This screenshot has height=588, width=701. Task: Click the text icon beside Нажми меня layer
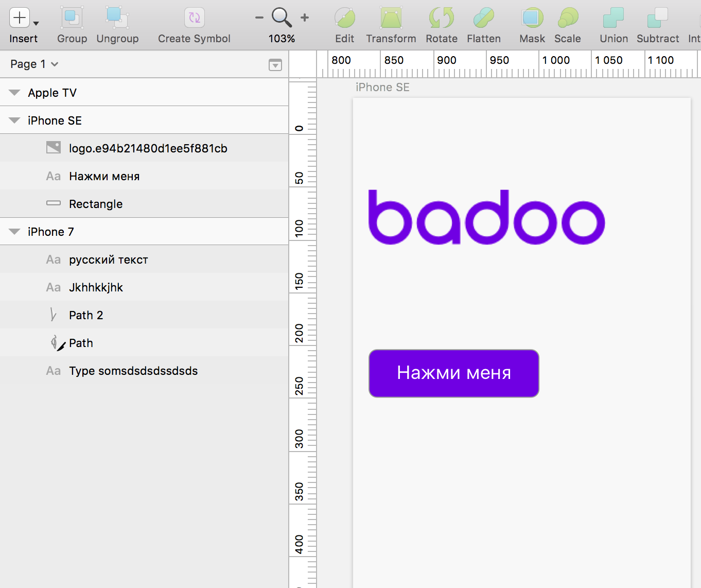coord(54,176)
